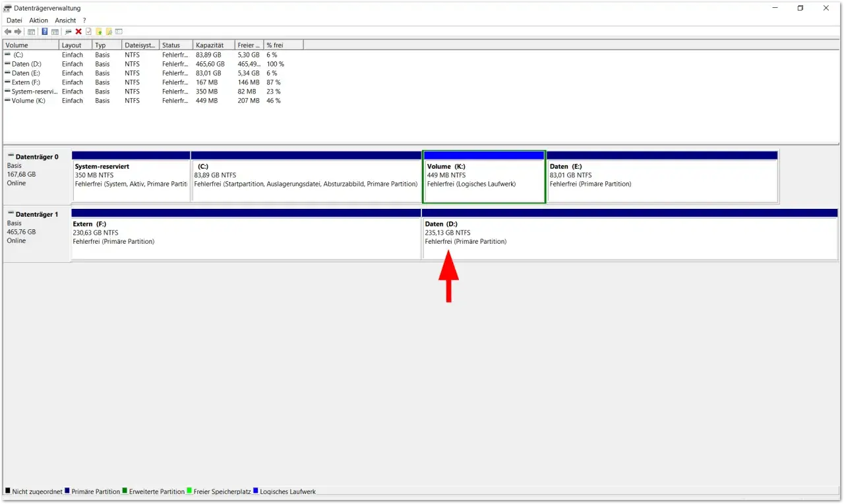Sort by the Typ column header
This screenshot has width=844, height=504.
107,45
